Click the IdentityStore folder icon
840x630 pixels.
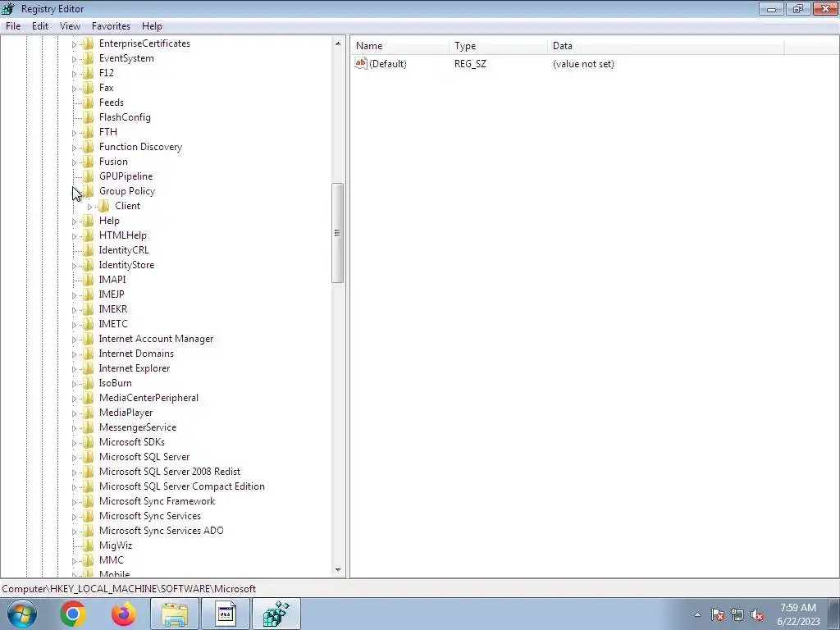(x=89, y=265)
